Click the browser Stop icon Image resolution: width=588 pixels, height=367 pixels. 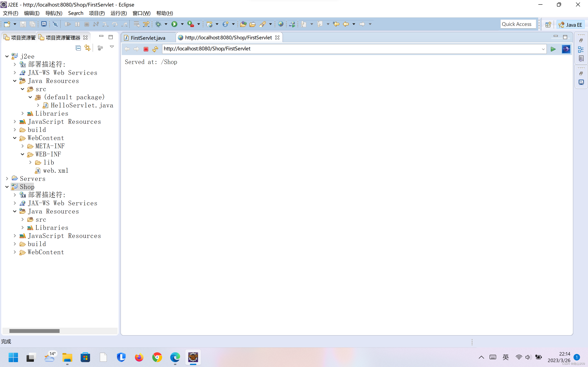146,49
